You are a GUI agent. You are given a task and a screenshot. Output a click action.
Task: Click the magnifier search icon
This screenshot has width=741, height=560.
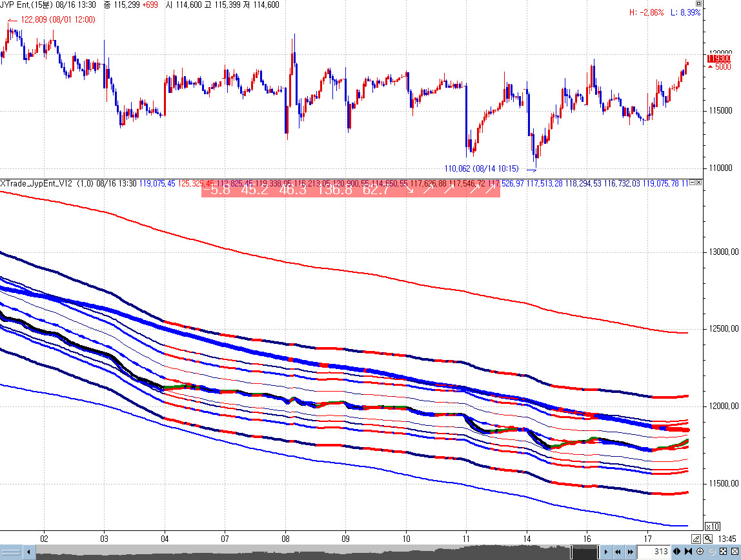click(x=707, y=539)
